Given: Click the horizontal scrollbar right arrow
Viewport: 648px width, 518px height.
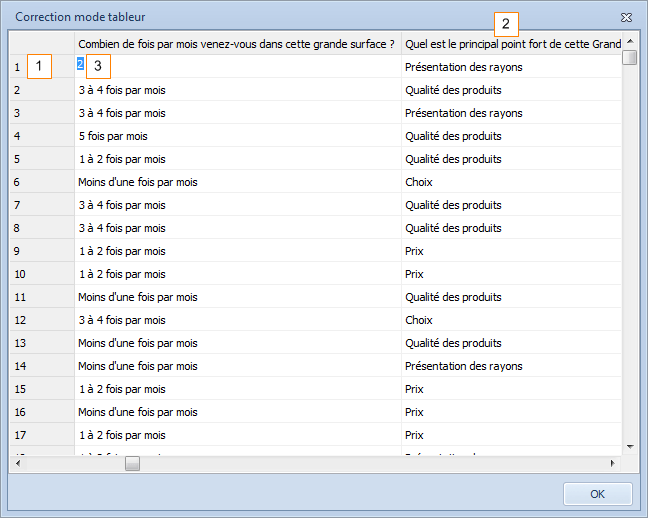Looking at the screenshot, I should [x=613, y=463].
